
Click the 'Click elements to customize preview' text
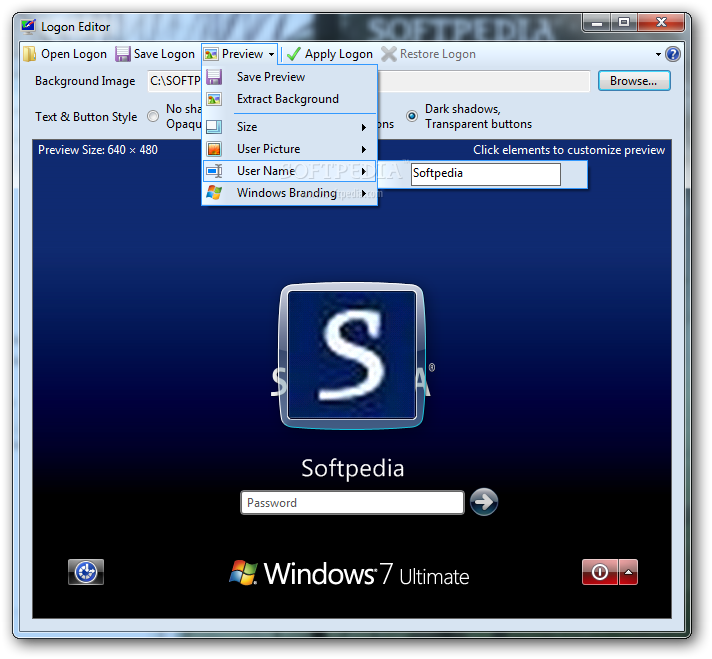[x=569, y=150]
